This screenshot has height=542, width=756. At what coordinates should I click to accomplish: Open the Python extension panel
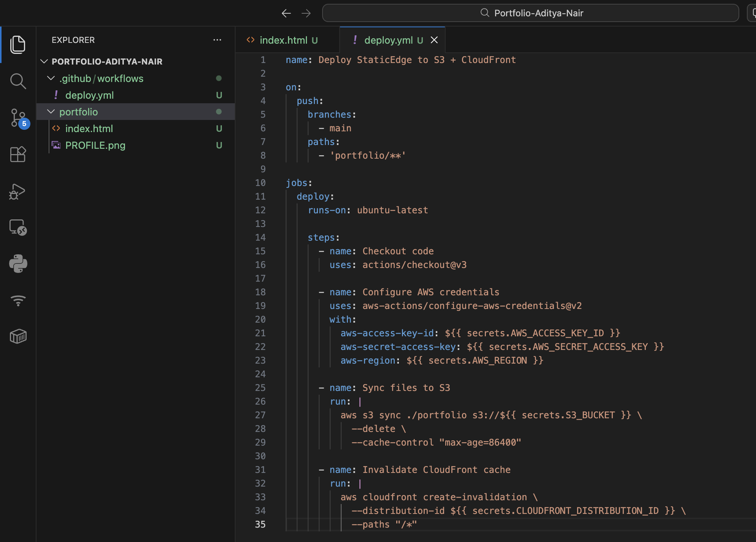(x=18, y=263)
